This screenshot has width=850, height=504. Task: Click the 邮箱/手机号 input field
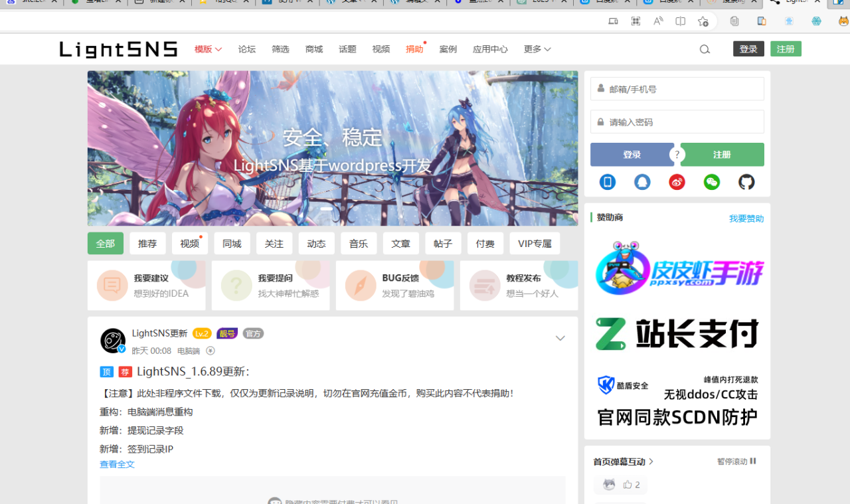pyautogui.click(x=677, y=89)
